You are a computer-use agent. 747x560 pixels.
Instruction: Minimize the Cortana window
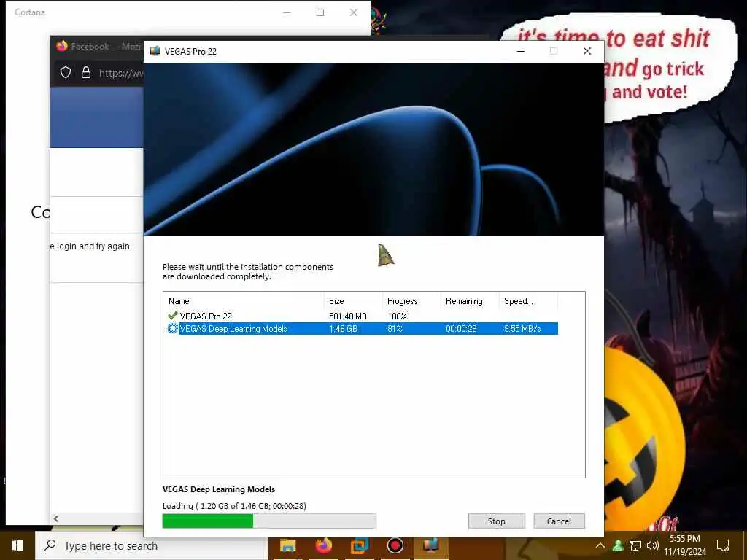[x=287, y=12]
